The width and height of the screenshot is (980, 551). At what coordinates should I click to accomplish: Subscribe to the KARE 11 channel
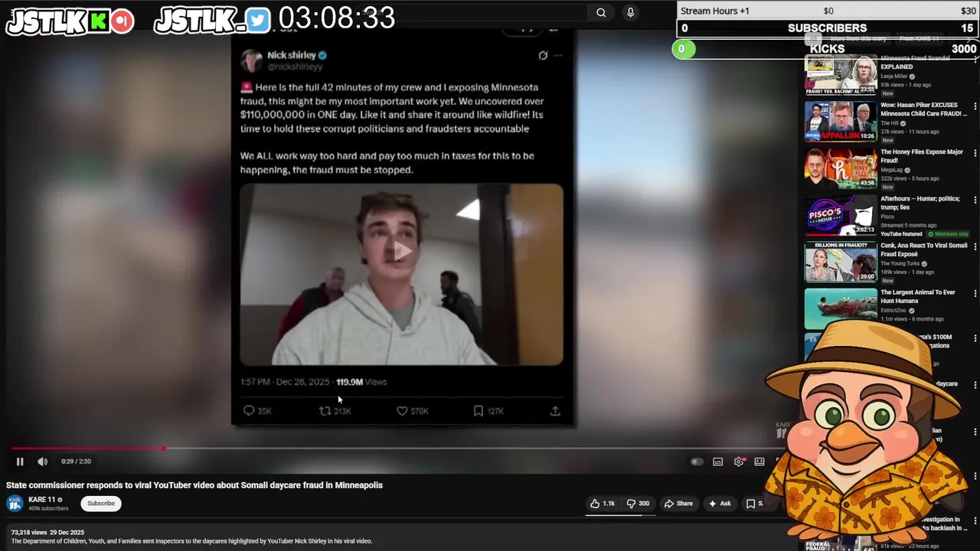click(101, 504)
